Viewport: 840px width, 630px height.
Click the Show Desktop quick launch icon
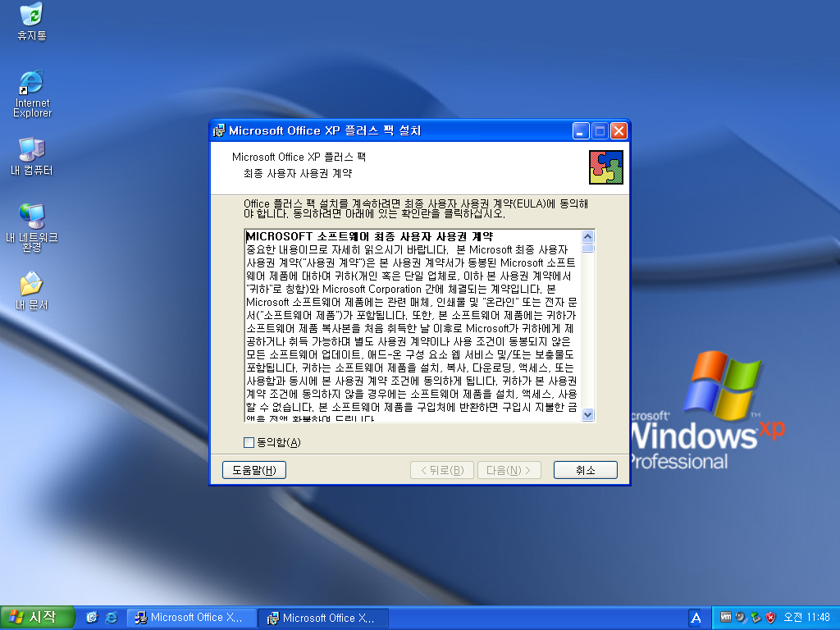pyautogui.click(x=92, y=618)
